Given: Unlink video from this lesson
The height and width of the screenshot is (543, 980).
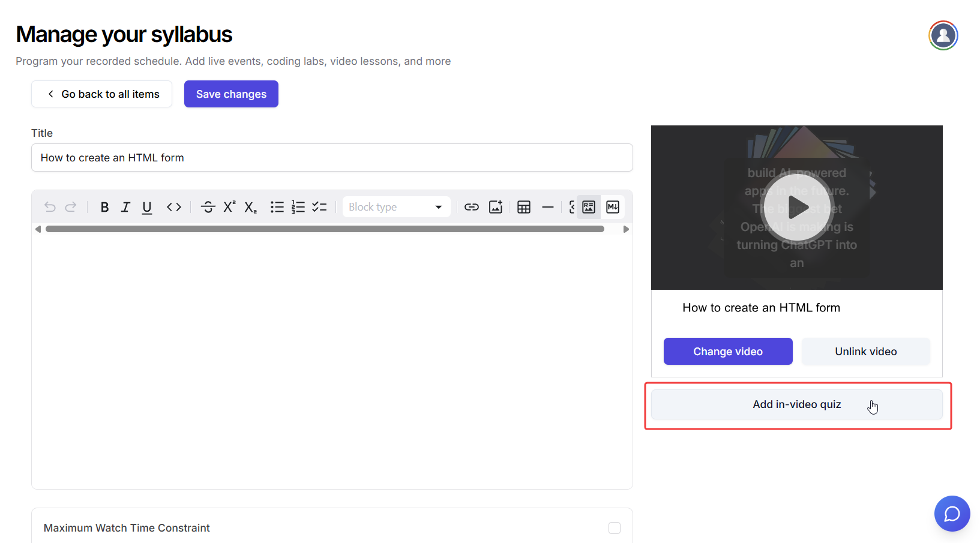Looking at the screenshot, I should tap(865, 352).
